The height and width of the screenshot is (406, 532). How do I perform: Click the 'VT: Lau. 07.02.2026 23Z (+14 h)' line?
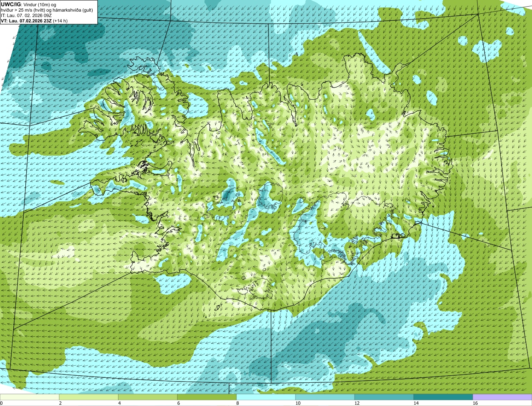pos(34,20)
